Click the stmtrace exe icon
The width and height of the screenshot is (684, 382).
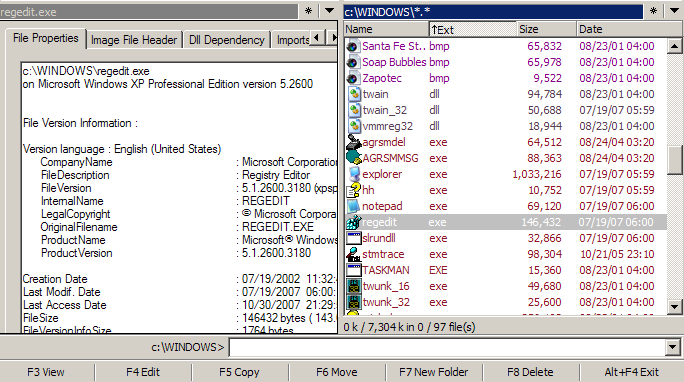(354, 254)
